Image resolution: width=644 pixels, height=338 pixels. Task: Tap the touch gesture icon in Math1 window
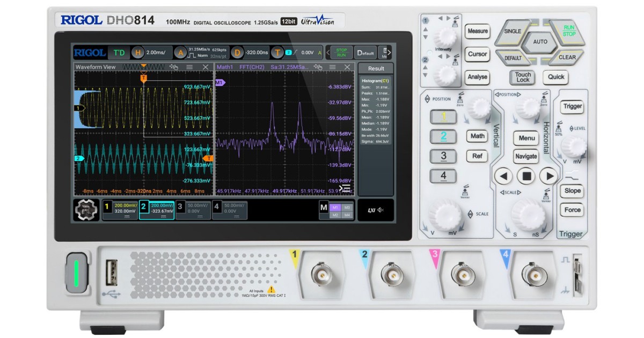coord(318,67)
